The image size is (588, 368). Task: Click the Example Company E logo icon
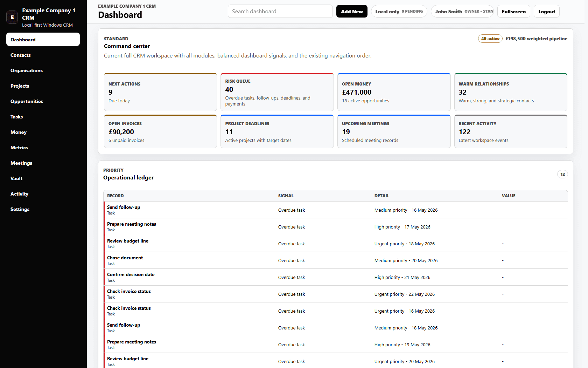click(x=12, y=17)
